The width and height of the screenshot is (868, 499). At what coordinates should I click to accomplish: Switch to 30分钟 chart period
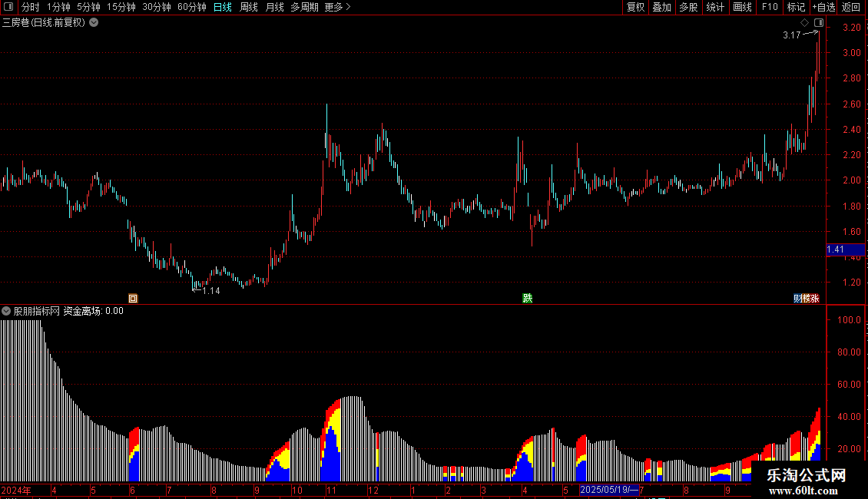pos(157,7)
